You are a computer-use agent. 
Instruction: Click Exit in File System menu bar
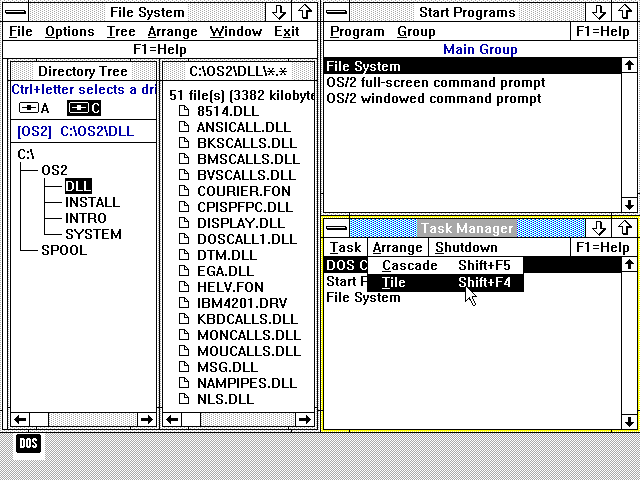pos(287,31)
